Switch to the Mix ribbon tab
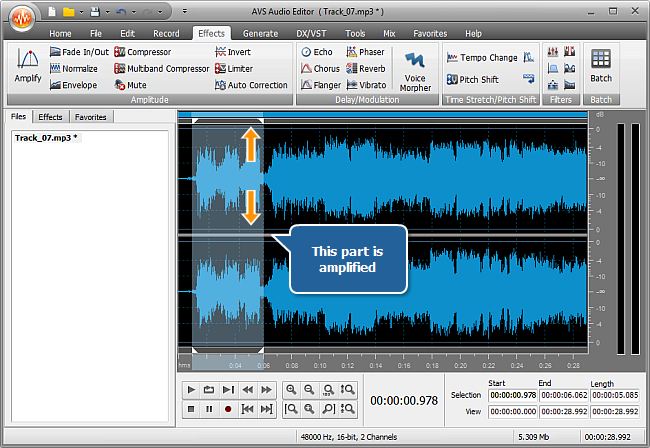Viewport: 650px width, 448px height. (x=389, y=34)
